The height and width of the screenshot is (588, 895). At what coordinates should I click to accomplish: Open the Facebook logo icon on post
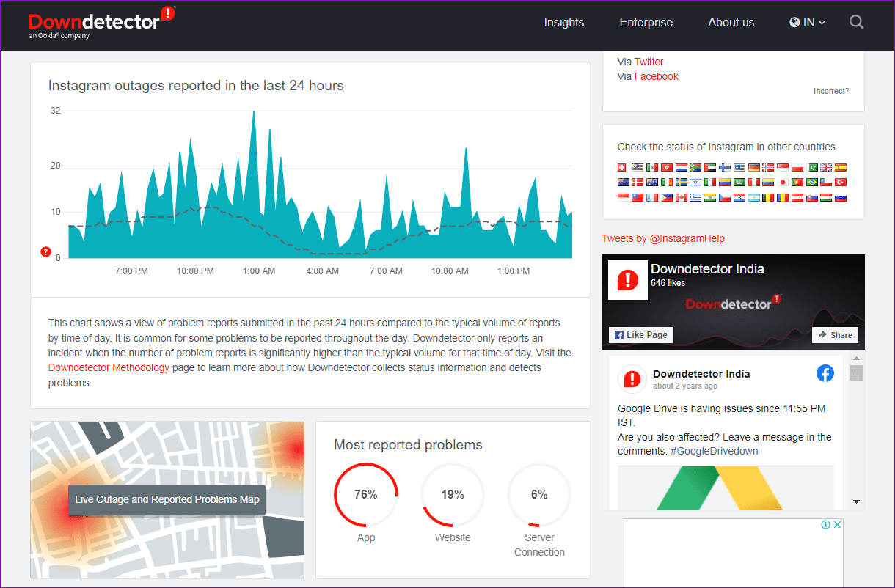[825, 373]
